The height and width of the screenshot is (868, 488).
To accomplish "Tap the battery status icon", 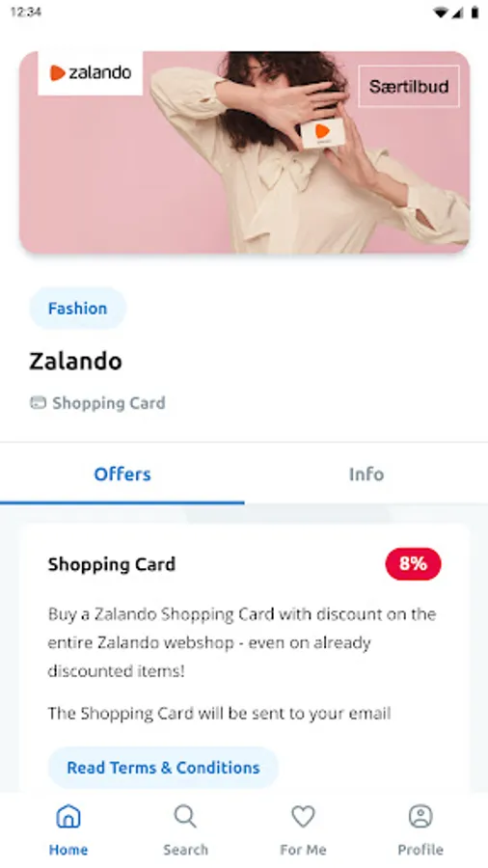I will [474, 13].
